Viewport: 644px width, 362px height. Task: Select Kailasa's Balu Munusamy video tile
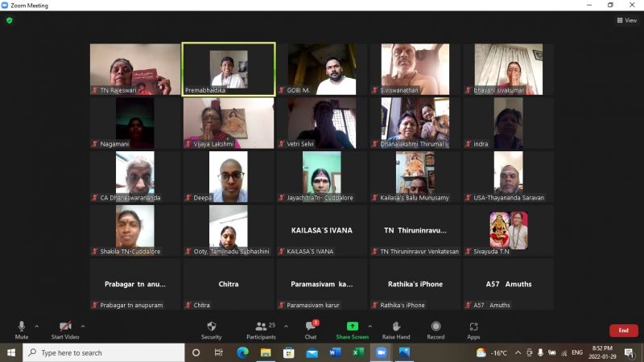click(415, 177)
